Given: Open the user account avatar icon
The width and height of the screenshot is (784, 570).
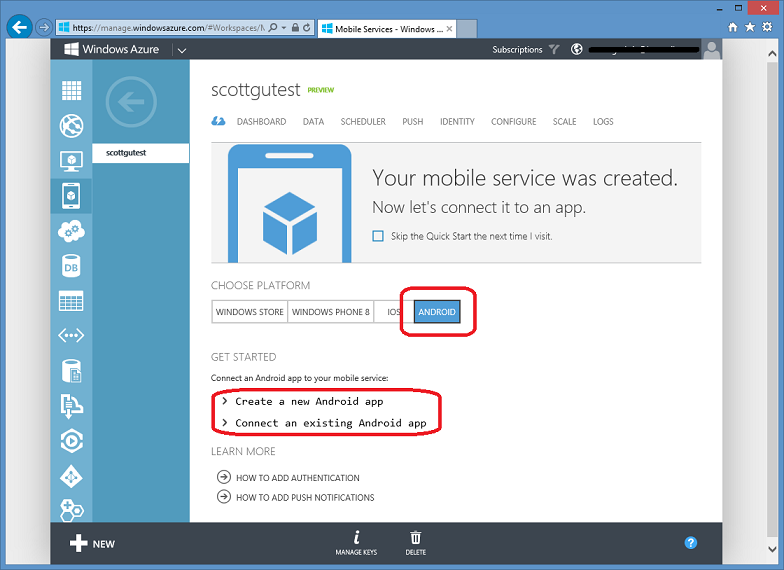Looking at the screenshot, I should 712,50.
